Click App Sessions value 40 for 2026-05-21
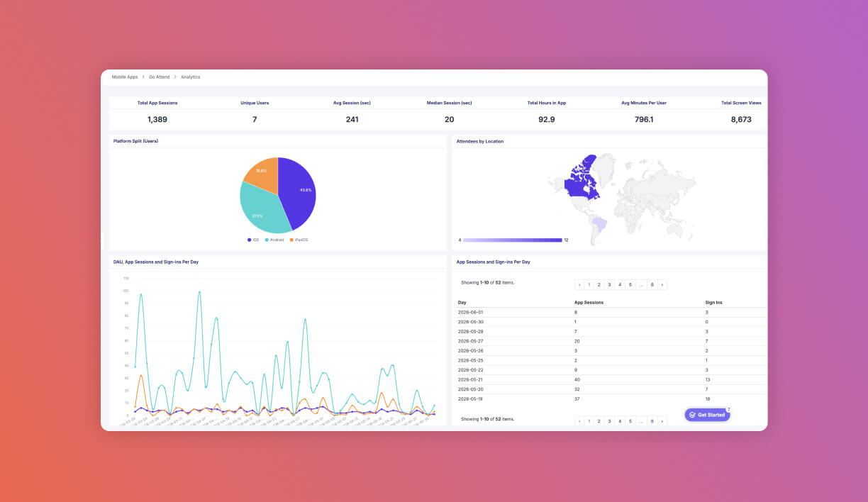Image resolution: width=868 pixels, height=502 pixels. click(x=577, y=379)
